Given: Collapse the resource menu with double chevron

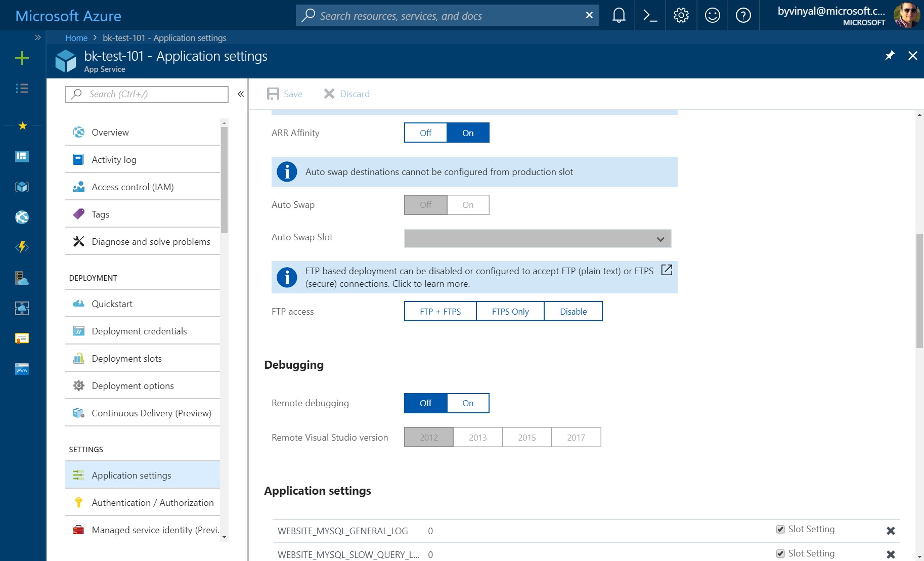Looking at the screenshot, I should tap(241, 94).
